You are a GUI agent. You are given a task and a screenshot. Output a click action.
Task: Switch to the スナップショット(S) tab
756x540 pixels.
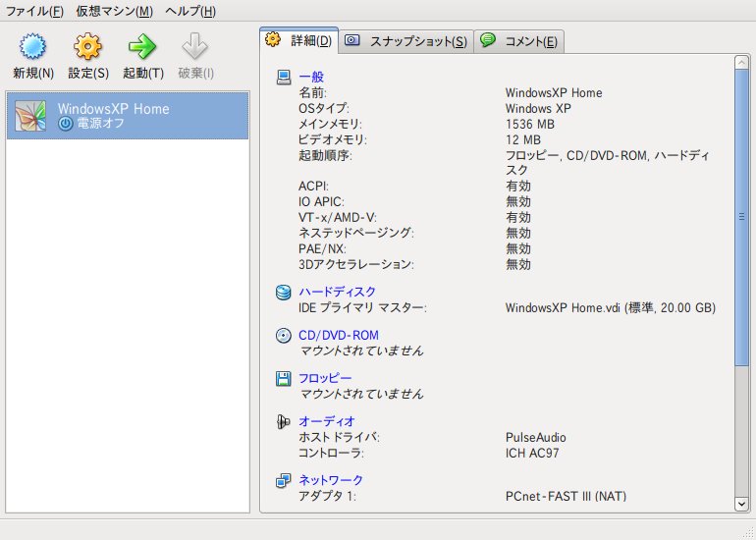pos(406,42)
